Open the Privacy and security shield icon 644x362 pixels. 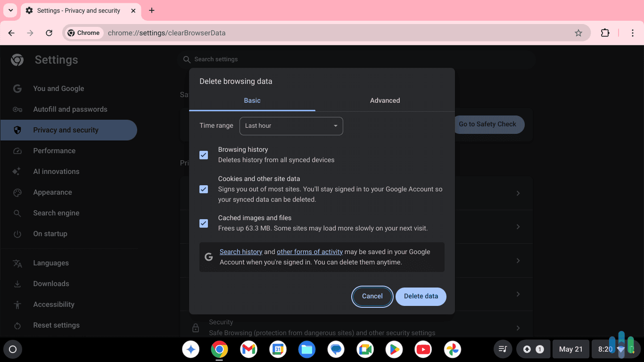pyautogui.click(x=17, y=130)
